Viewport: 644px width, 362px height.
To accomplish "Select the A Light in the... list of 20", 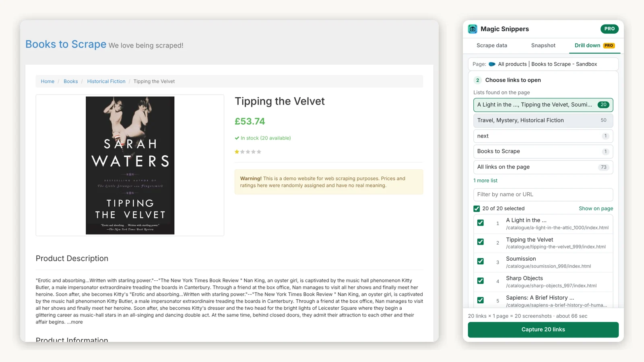I will (x=543, y=105).
